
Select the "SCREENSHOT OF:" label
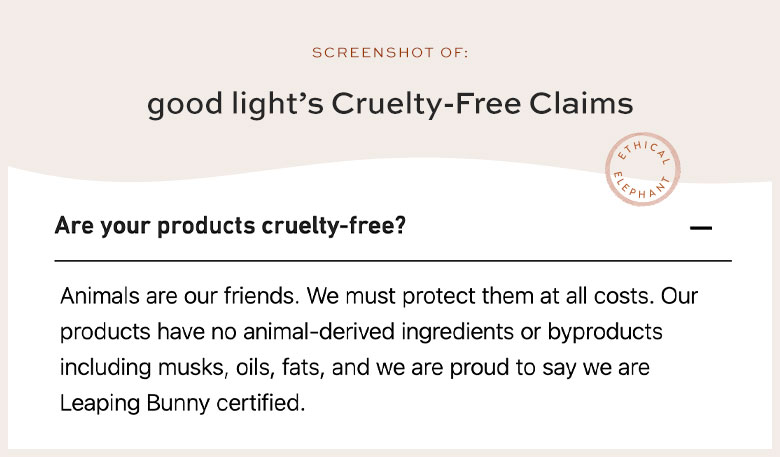pos(390,52)
